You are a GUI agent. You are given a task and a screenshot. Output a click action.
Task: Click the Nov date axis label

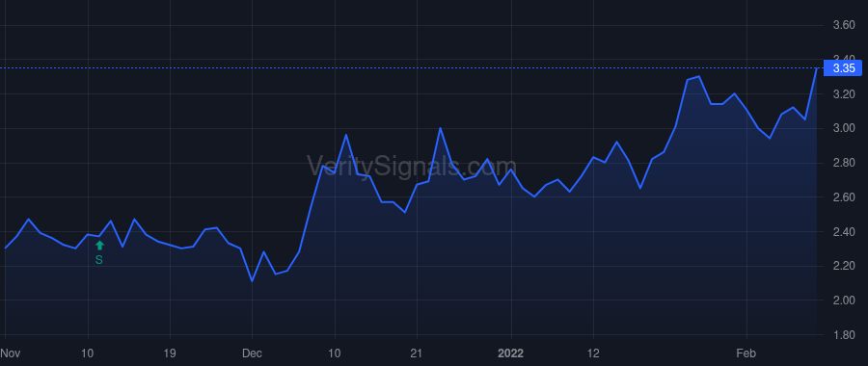point(9,353)
